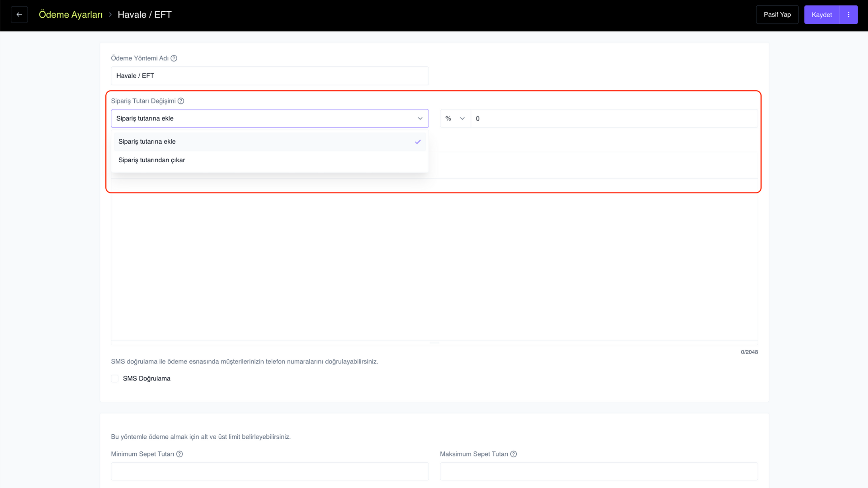The height and width of the screenshot is (488, 868).
Task: Click the 'Bu yöntemle ödeme almak' limit text
Action: click(201, 437)
